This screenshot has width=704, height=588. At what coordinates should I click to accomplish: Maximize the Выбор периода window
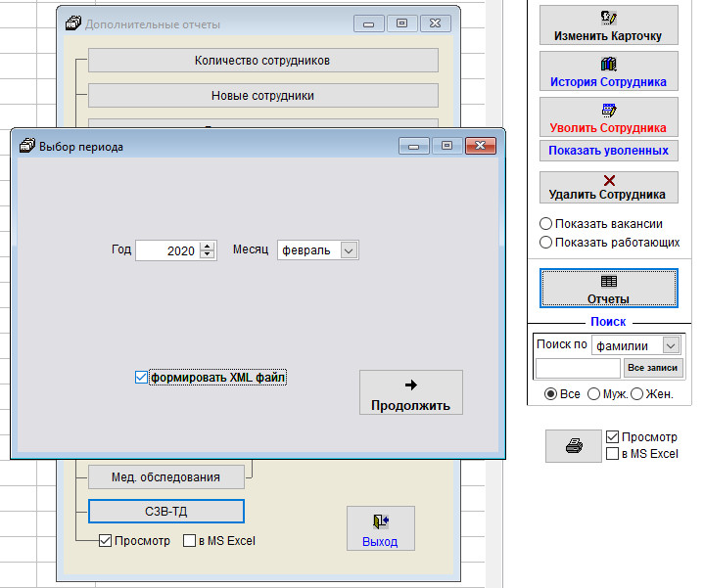click(446, 146)
